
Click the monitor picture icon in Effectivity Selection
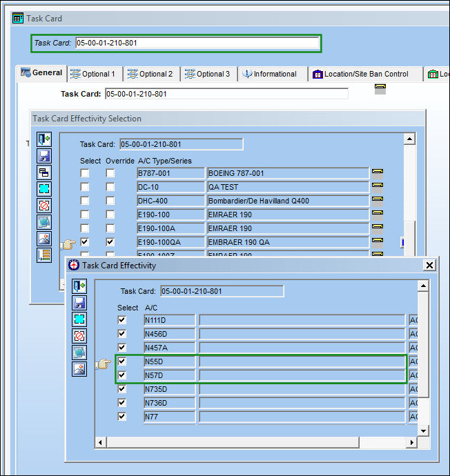[x=44, y=222]
